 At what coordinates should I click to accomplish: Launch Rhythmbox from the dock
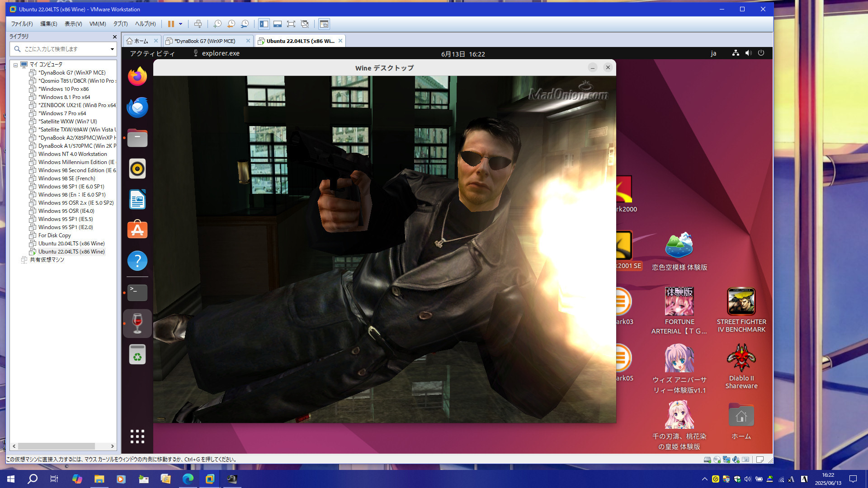click(x=137, y=169)
